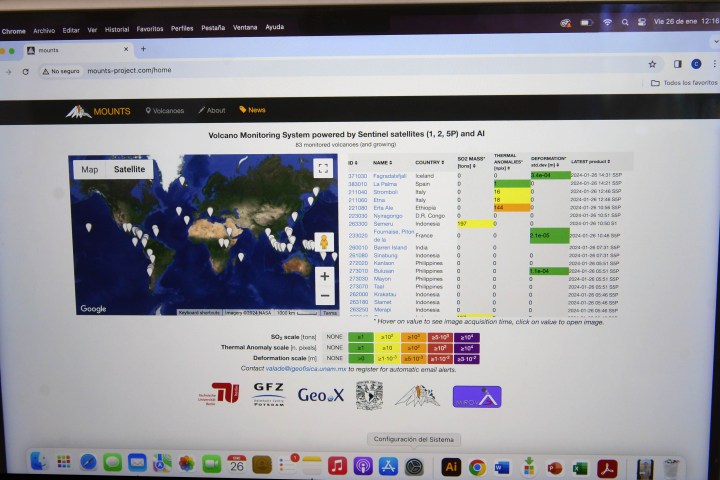Open the Etna volcano link
The width and height of the screenshot is (720, 480).
coord(380,199)
